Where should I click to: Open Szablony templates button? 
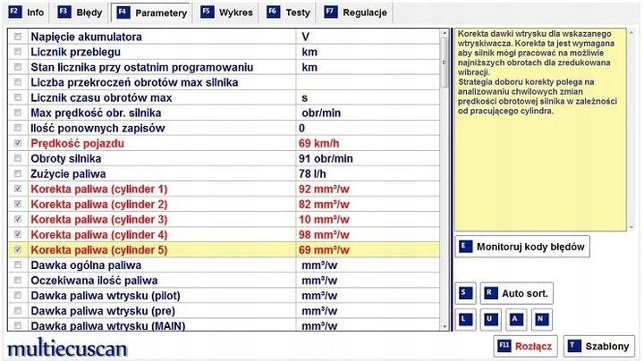click(599, 346)
